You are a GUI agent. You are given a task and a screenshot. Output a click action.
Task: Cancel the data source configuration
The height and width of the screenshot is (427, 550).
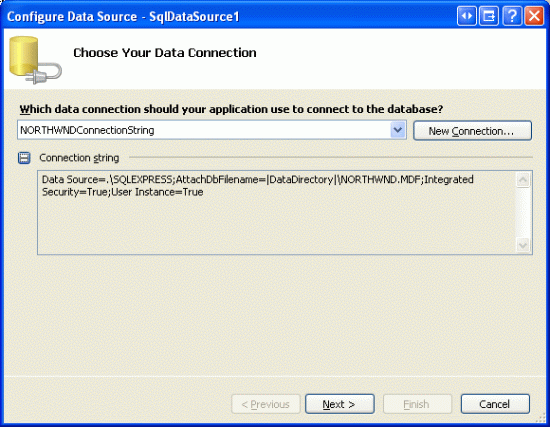(x=495, y=404)
